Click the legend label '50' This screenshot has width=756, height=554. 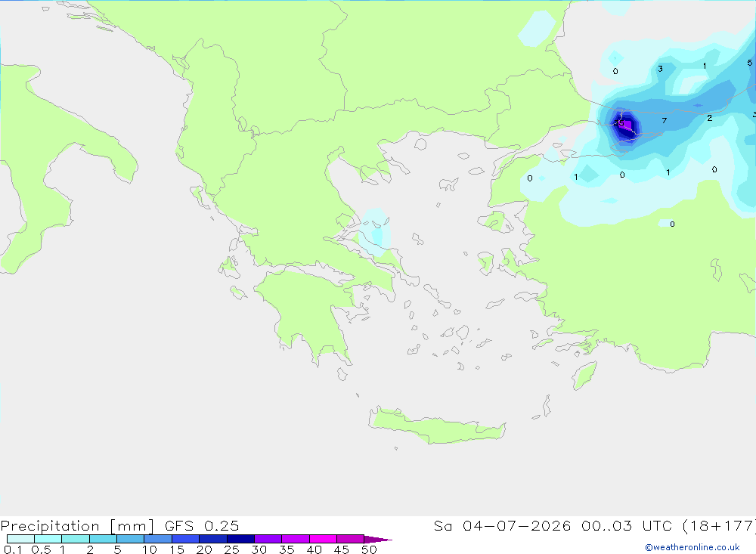(x=369, y=549)
